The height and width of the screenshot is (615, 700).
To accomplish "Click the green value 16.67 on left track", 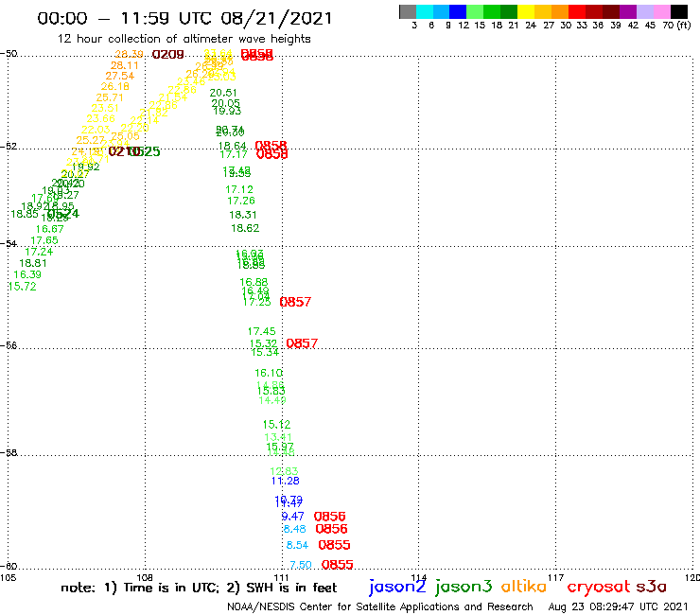I will (49, 229).
